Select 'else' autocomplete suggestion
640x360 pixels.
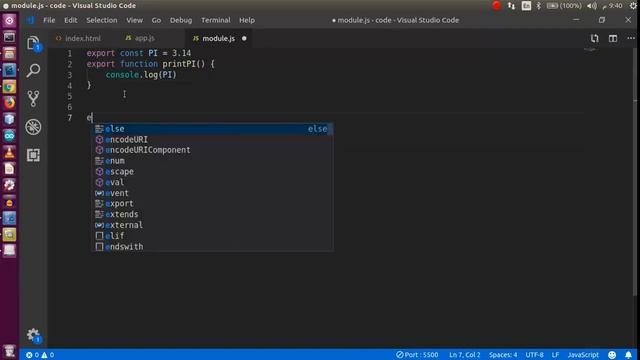(212, 129)
